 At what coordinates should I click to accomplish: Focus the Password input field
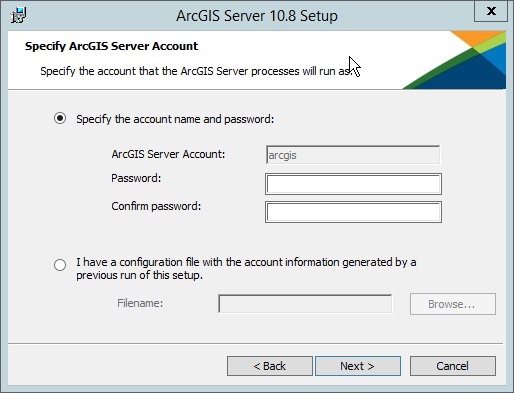(x=353, y=184)
